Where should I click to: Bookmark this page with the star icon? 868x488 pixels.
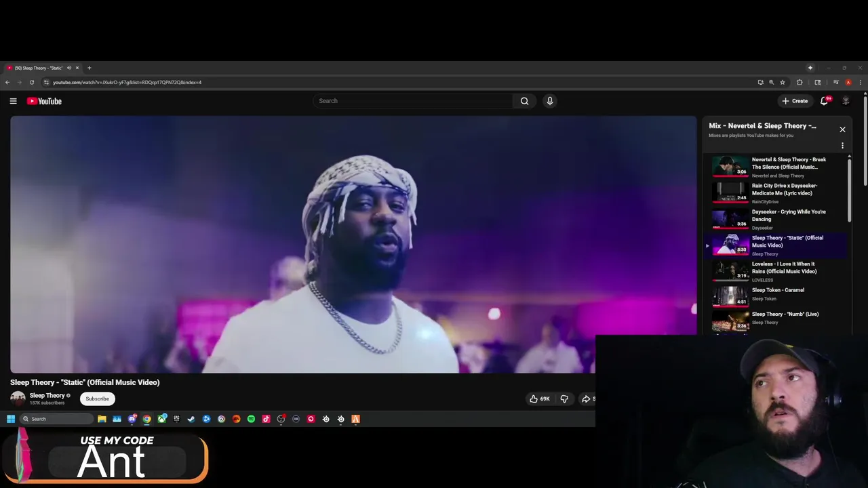click(x=783, y=82)
